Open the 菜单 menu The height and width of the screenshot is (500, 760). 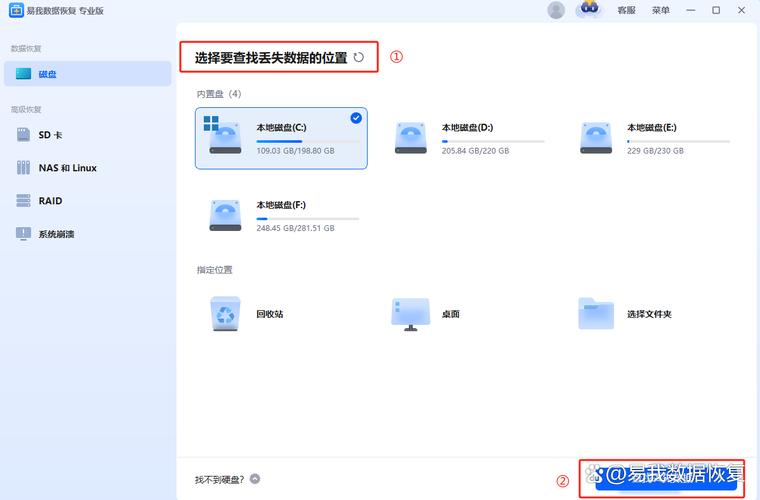(661, 10)
